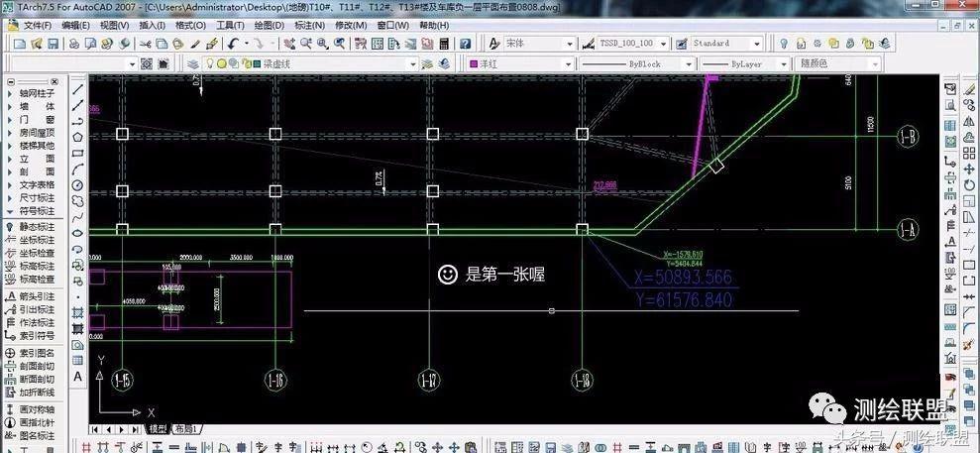Open the Help question mark icon
Viewport: 980px width, 453px height.
click(465, 44)
